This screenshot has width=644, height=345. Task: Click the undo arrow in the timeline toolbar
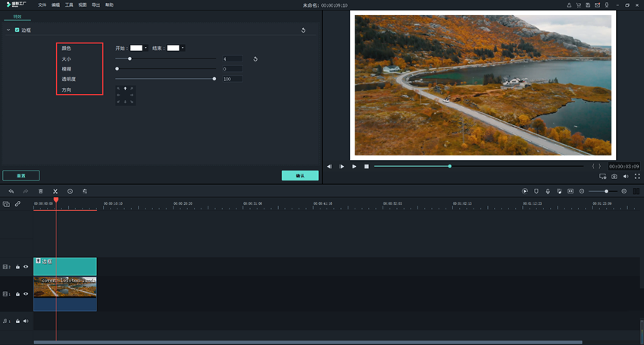tap(11, 191)
